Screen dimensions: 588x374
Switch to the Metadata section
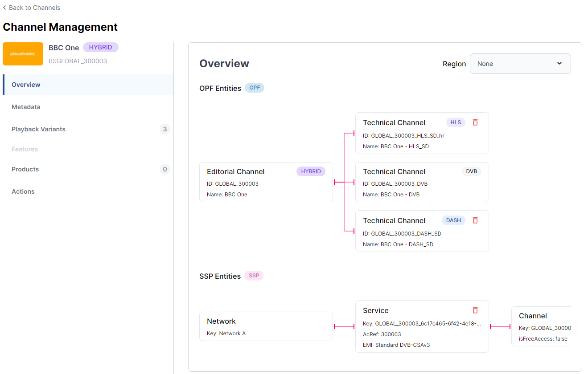coord(26,107)
